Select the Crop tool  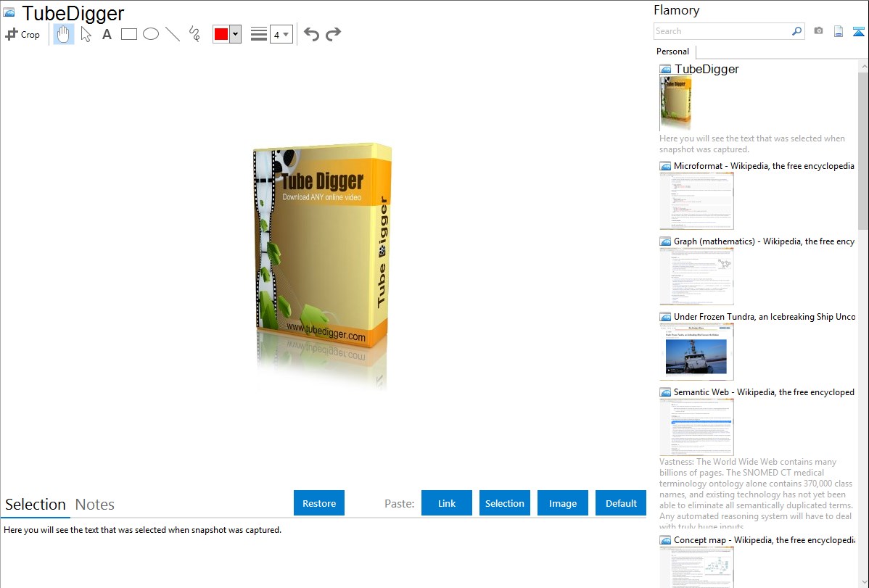pos(22,34)
